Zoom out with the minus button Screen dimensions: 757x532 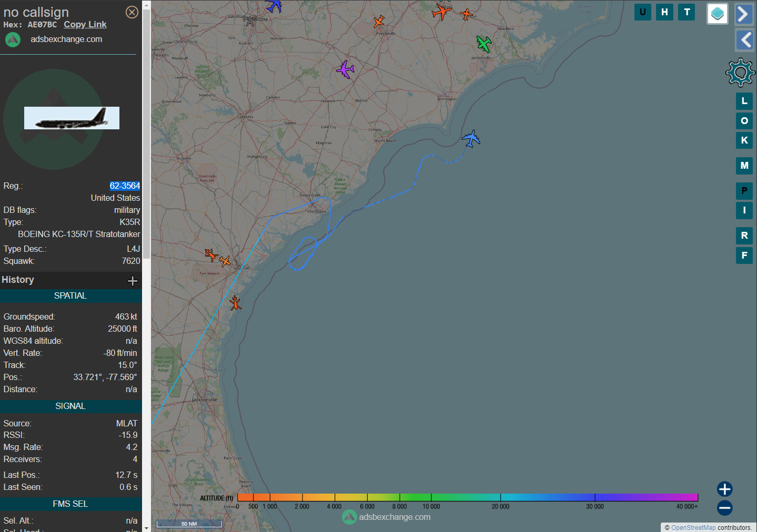pyautogui.click(x=725, y=508)
